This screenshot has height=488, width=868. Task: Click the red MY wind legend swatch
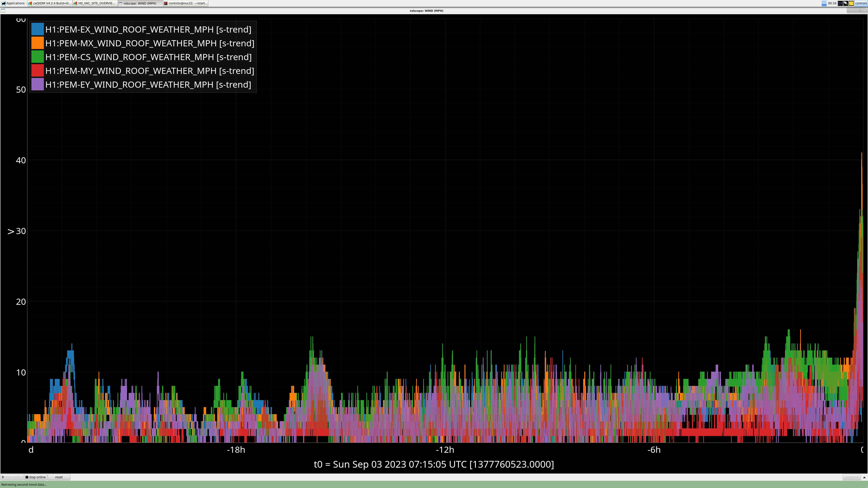coord(37,71)
